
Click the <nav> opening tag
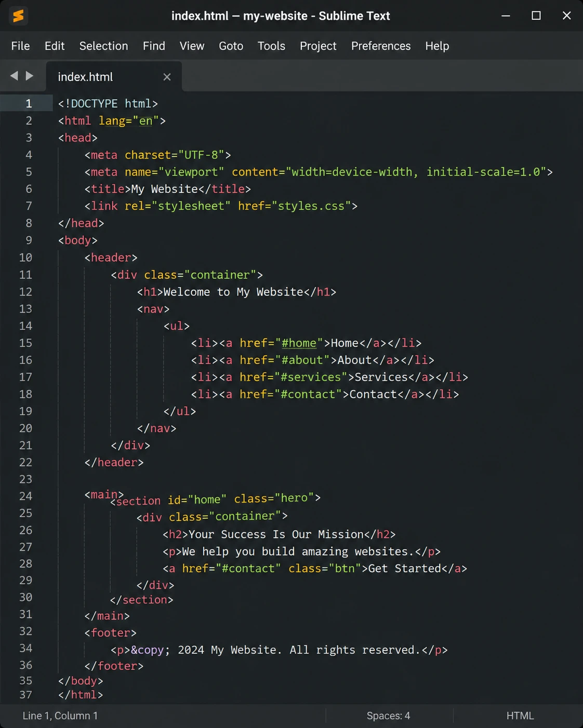pyautogui.click(x=153, y=308)
